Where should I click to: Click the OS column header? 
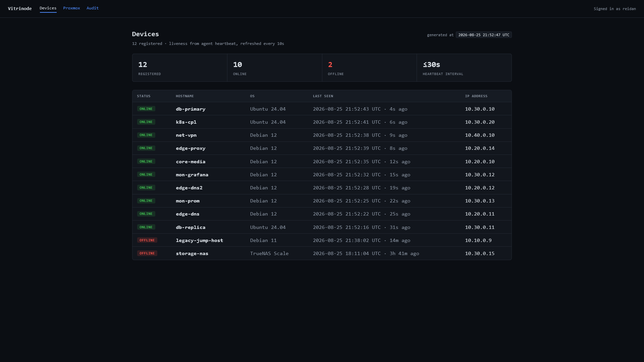(x=252, y=96)
